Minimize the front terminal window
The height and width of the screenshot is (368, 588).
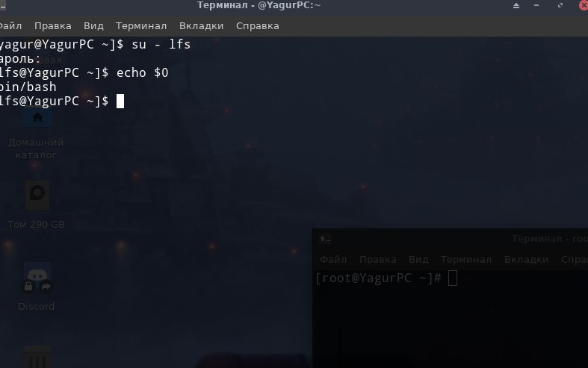(x=536, y=6)
